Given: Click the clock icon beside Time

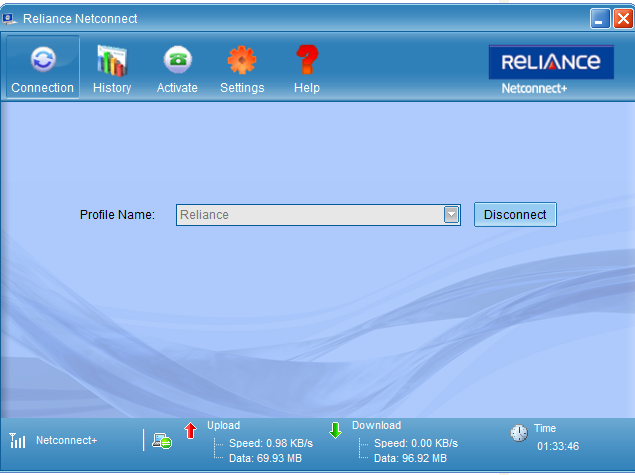Looking at the screenshot, I should pos(519,433).
